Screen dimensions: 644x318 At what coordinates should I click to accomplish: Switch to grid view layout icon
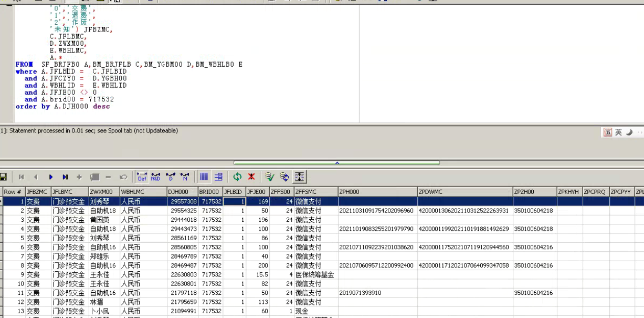pos(204,177)
